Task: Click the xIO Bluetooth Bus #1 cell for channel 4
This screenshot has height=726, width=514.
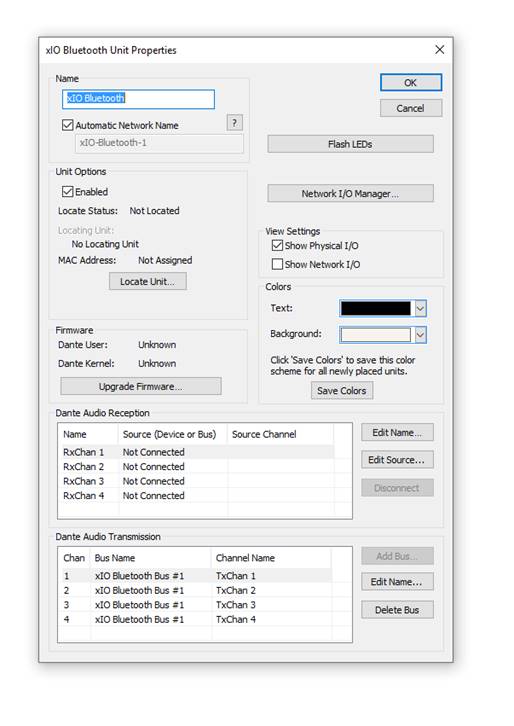Action: pos(139,619)
